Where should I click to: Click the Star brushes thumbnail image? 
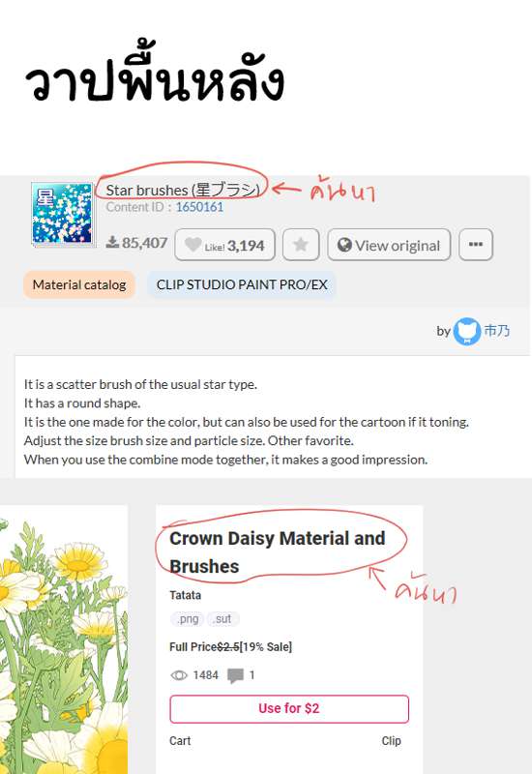point(62,213)
